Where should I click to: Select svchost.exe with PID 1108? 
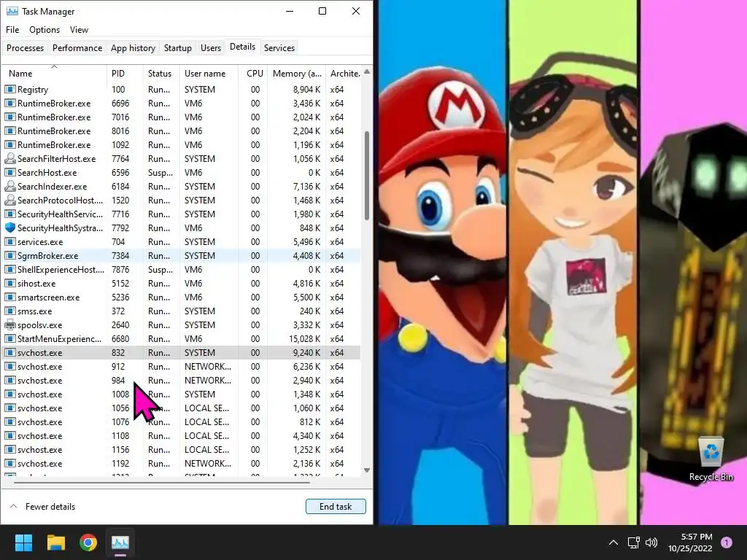(181, 436)
